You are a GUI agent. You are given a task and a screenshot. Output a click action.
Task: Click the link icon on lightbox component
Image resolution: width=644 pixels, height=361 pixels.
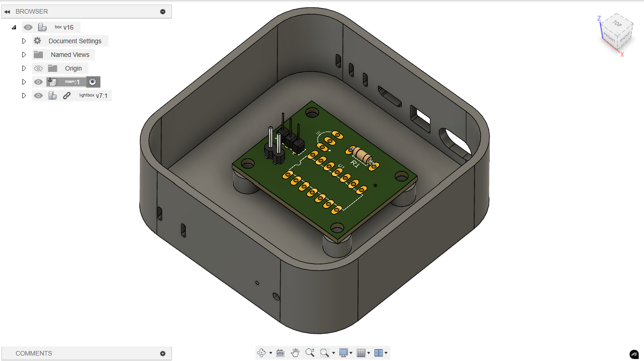point(66,96)
